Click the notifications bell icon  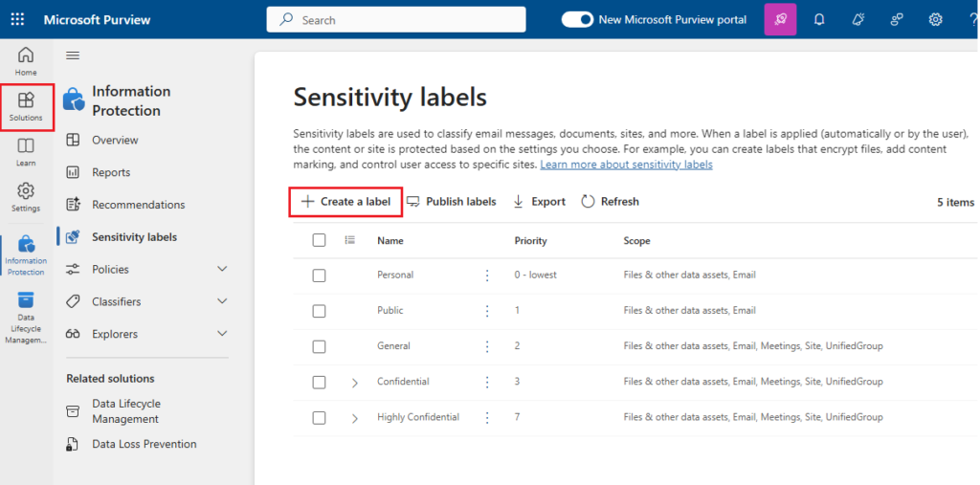(819, 19)
